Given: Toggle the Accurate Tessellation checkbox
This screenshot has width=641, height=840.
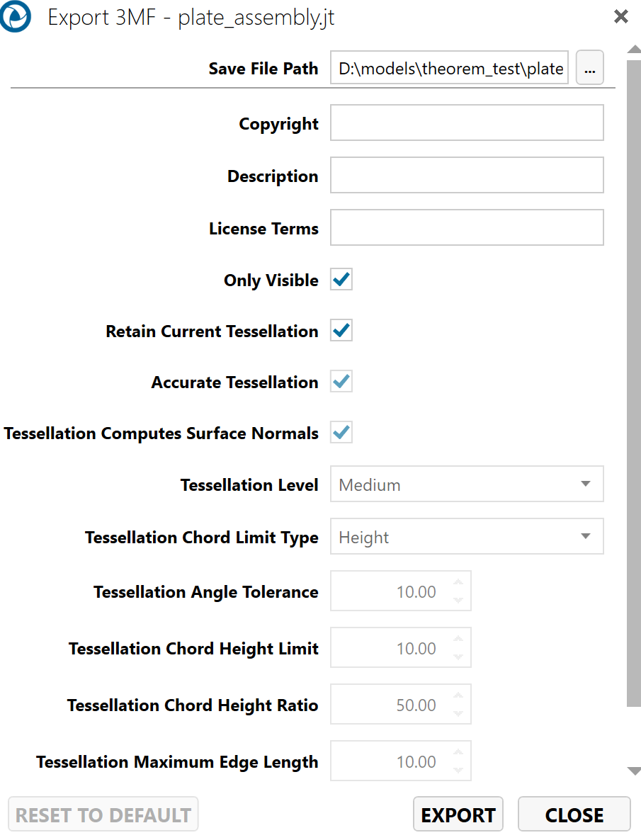Looking at the screenshot, I should 341,382.
